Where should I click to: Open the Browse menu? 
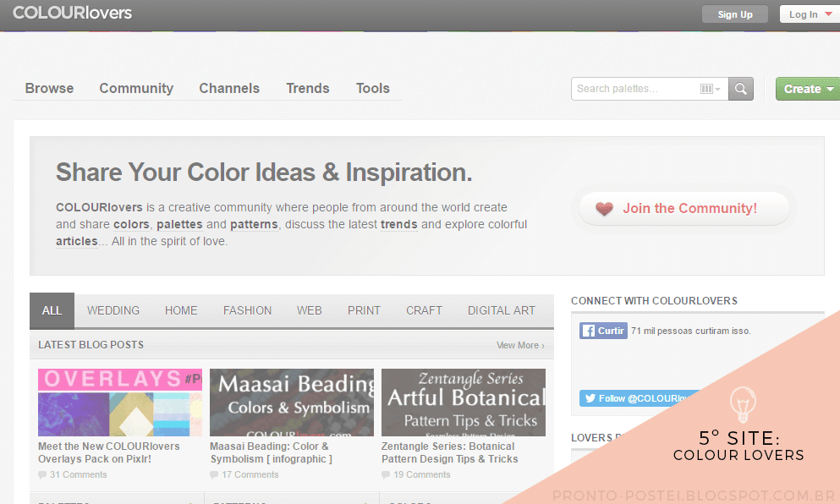(49, 89)
